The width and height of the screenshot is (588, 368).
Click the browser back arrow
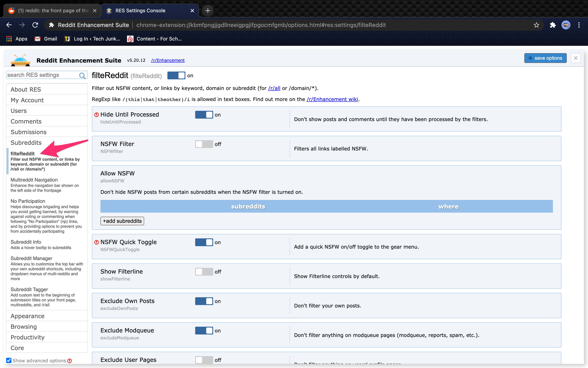point(9,25)
